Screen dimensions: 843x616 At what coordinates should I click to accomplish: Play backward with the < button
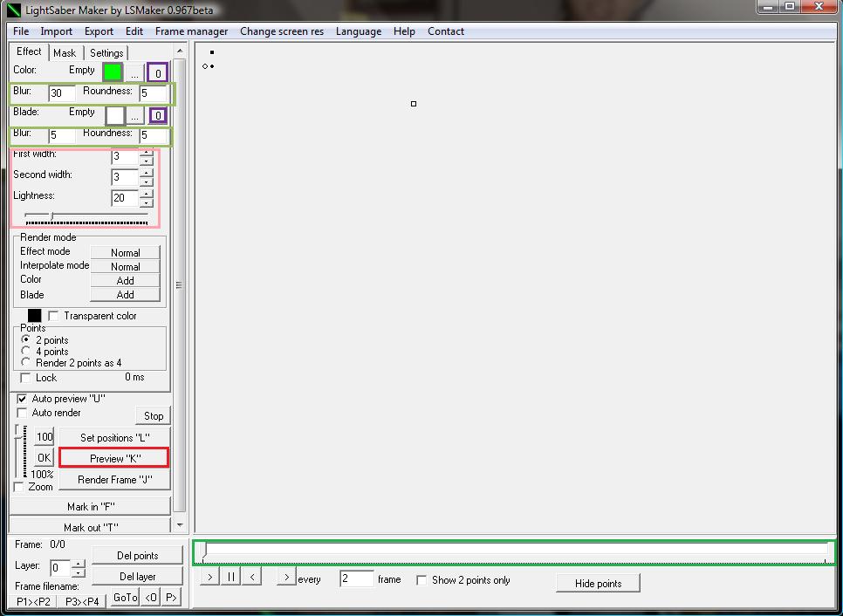pos(251,578)
